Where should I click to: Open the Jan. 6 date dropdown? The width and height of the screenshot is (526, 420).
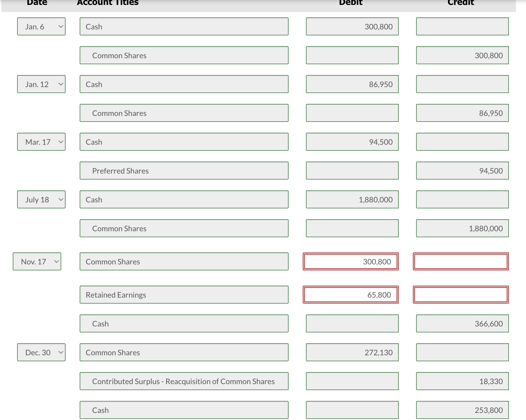41,26
